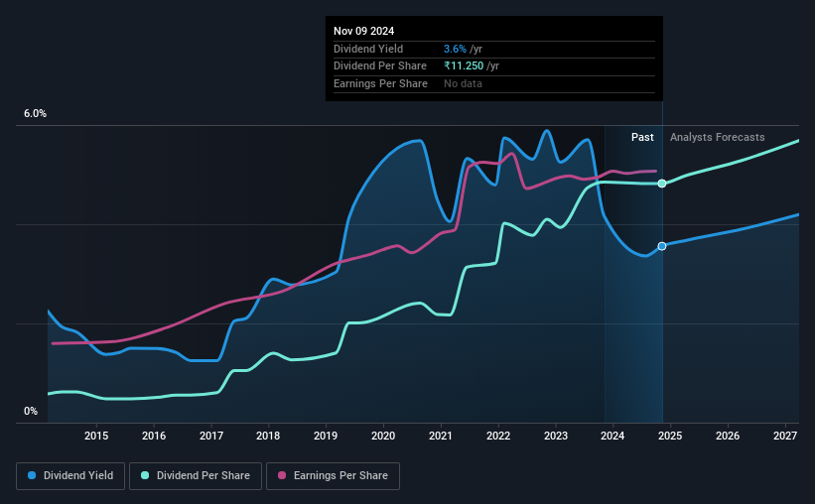Click the 2019 x-axis label
The height and width of the screenshot is (504, 815).
tap(326, 436)
